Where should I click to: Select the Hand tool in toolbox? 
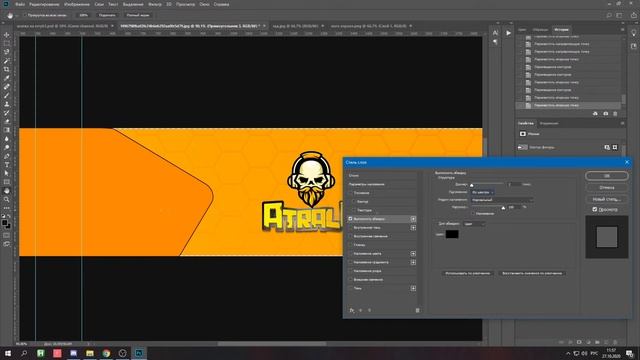(7, 191)
